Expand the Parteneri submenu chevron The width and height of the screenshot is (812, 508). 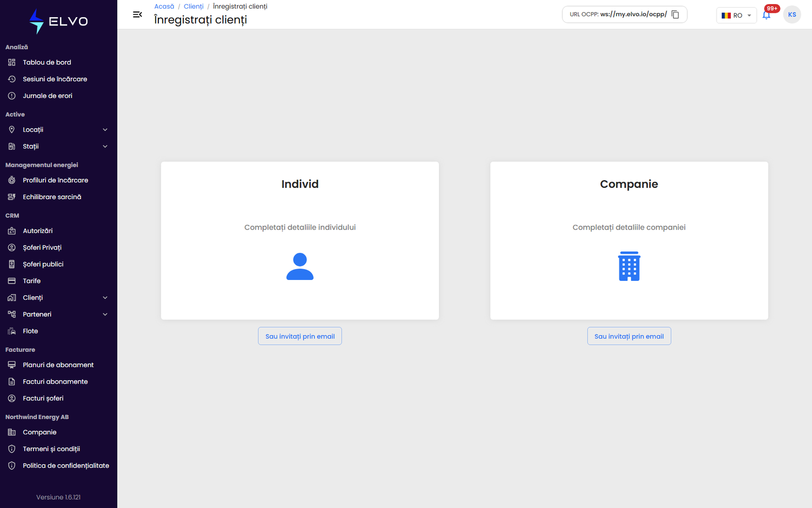pyautogui.click(x=105, y=314)
